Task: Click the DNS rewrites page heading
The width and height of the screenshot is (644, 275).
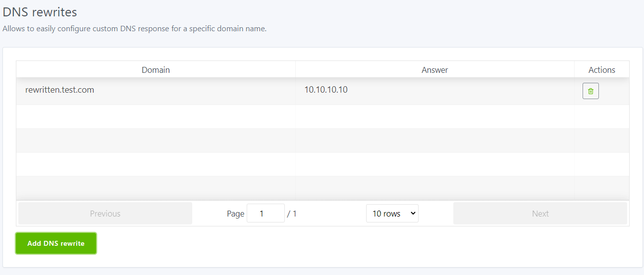Action: click(x=40, y=12)
